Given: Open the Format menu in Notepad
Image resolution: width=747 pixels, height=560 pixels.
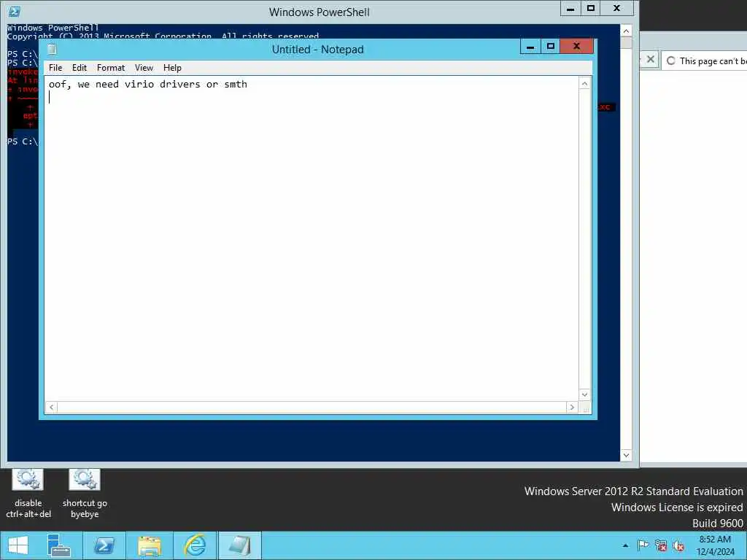Looking at the screenshot, I should (x=111, y=68).
